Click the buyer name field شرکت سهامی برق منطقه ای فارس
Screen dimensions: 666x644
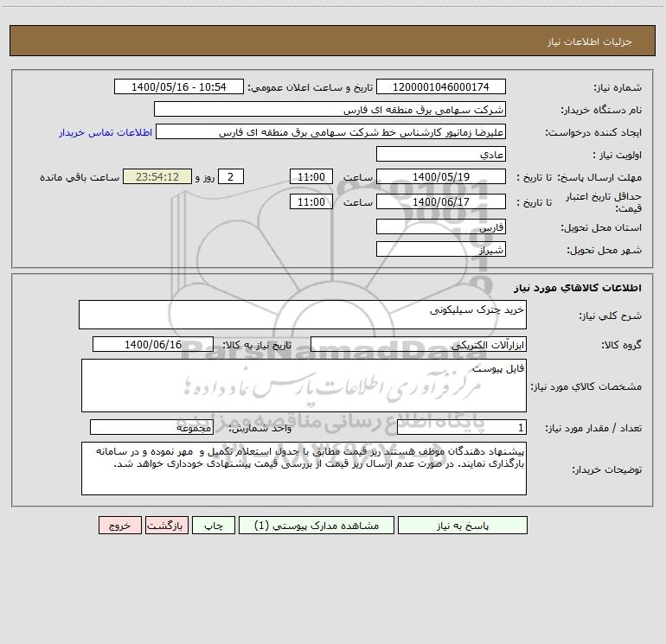(x=330, y=109)
